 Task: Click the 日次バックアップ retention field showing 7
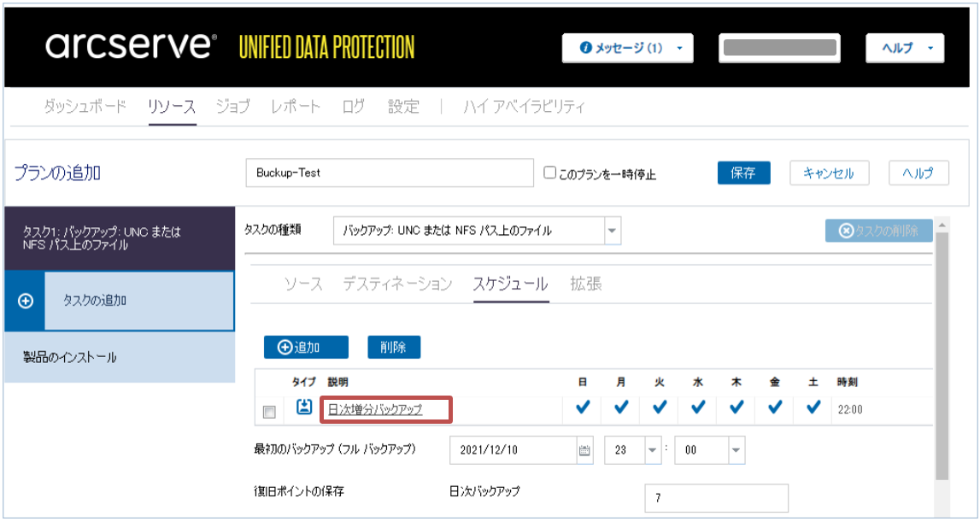[716, 498]
